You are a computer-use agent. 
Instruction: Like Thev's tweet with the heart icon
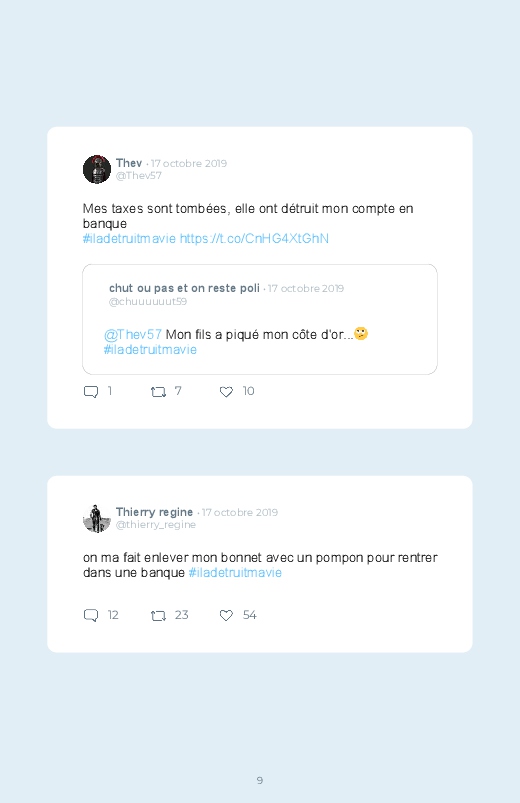pyautogui.click(x=226, y=392)
